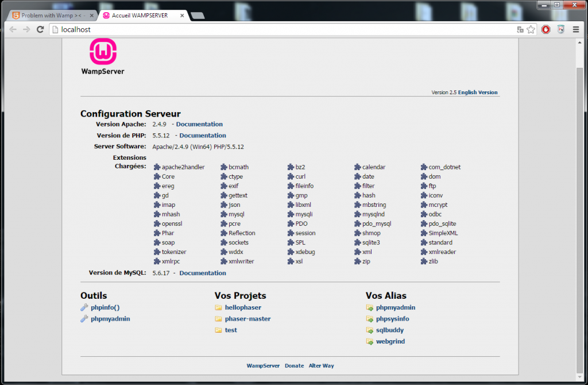Close the Problem with Wamp tab
This screenshot has height=385, width=588.
91,16
